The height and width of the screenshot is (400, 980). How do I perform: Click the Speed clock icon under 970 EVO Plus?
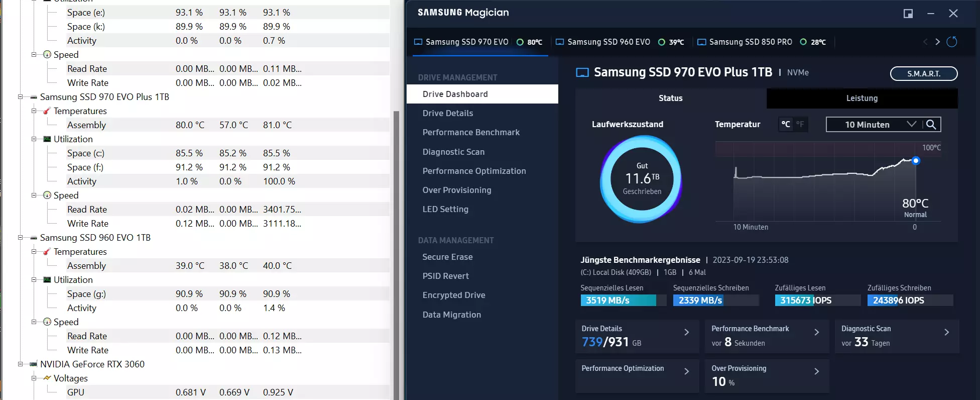47,195
